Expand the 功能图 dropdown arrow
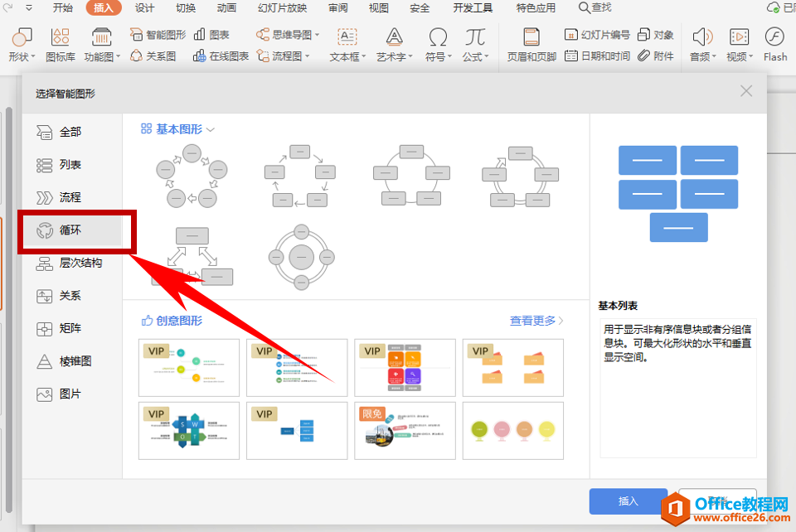This screenshot has width=796, height=532. pos(118,57)
